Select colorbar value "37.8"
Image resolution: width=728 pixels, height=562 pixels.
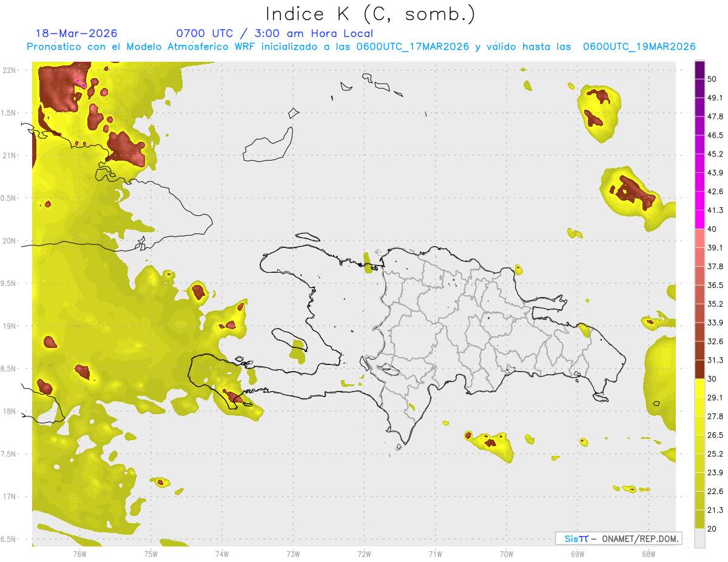point(715,266)
